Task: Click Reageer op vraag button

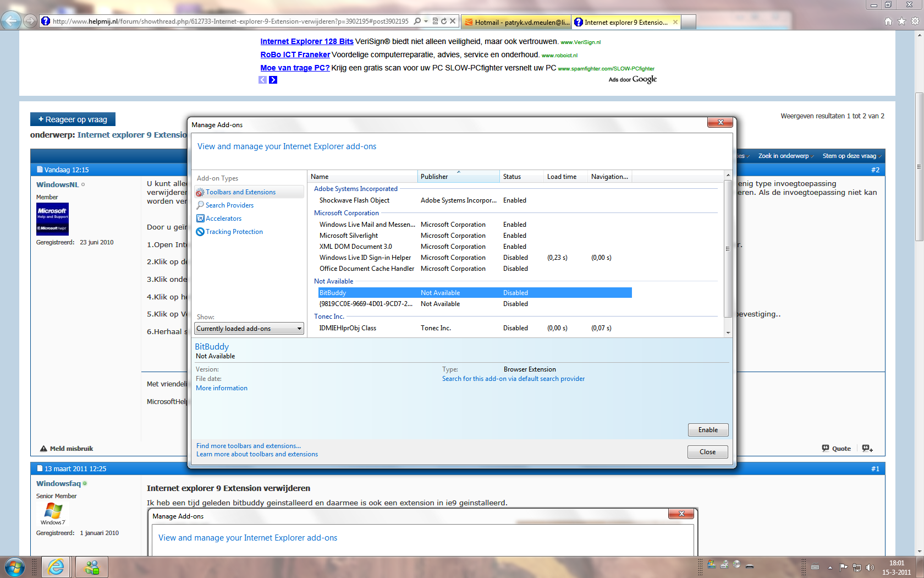Action: coord(73,119)
